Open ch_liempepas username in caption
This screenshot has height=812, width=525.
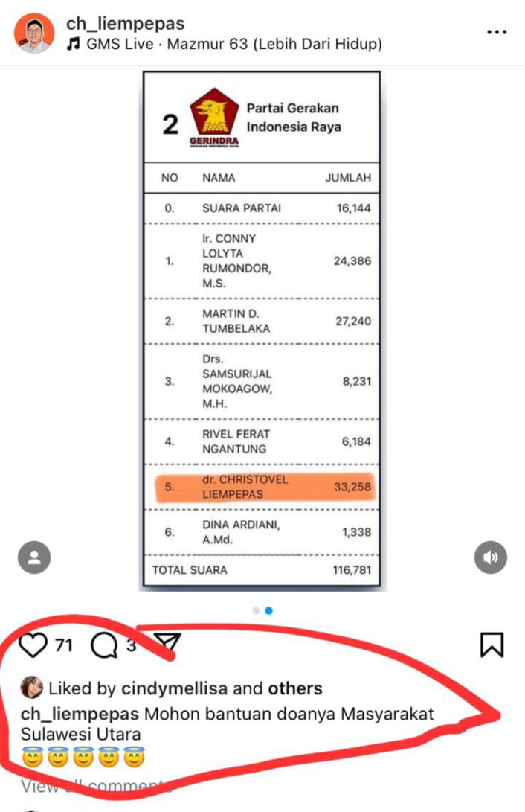(x=80, y=714)
